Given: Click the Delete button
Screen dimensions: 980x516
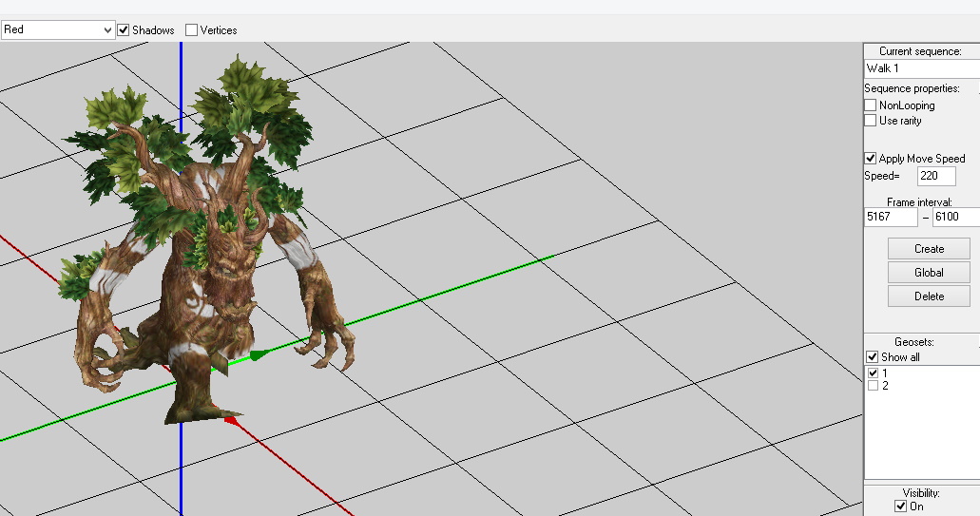Looking at the screenshot, I should click(x=929, y=296).
